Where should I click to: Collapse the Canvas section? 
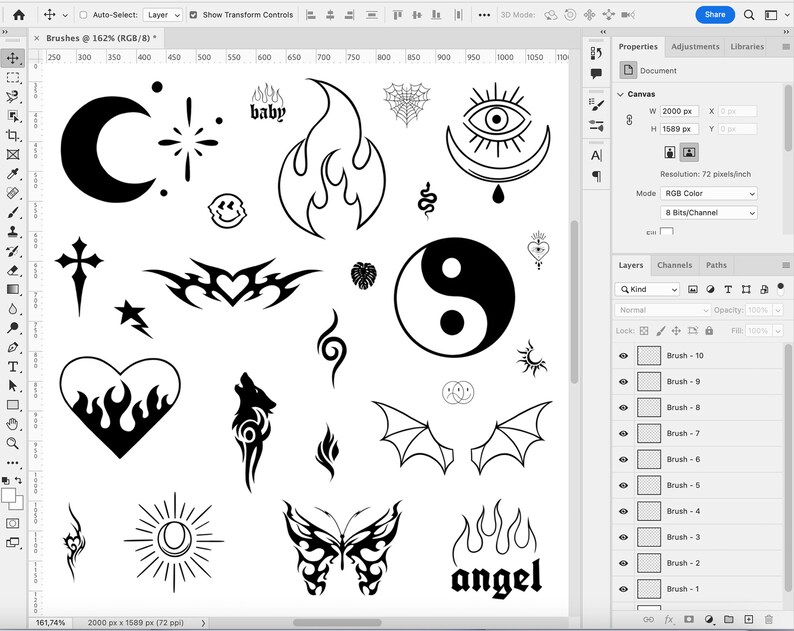(620, 94)
